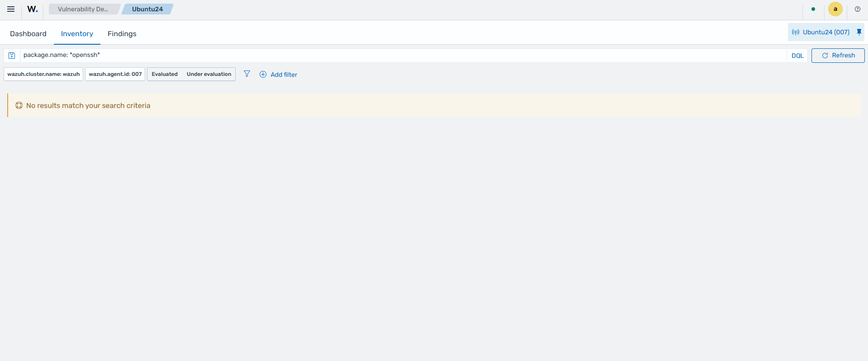
Task: Click the wazuh.agent.id: 007 filter pill
Action: point(115,74)
